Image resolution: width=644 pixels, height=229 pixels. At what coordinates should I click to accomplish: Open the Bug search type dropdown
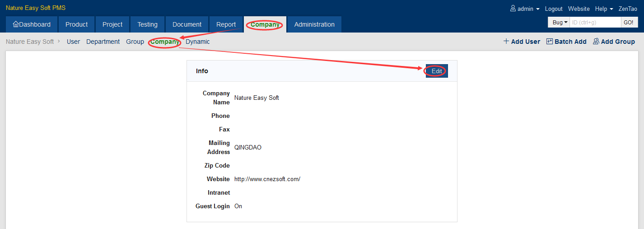click(x=560, y=23)
